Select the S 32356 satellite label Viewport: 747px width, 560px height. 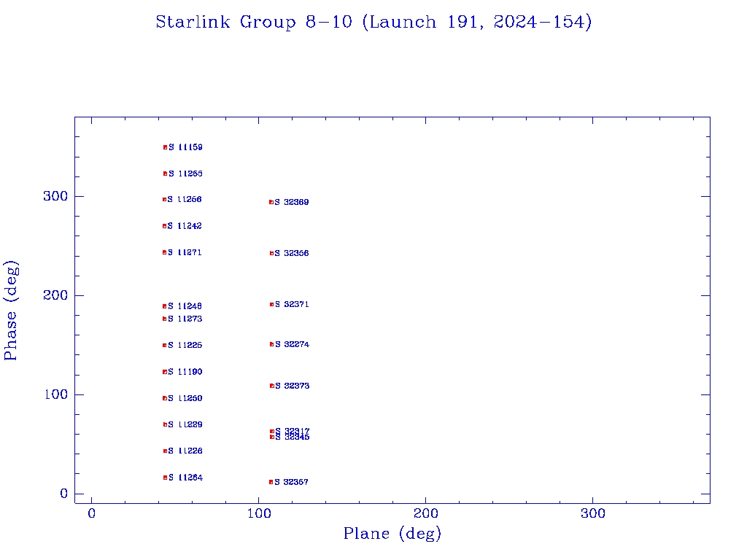(x=292, y=253)
